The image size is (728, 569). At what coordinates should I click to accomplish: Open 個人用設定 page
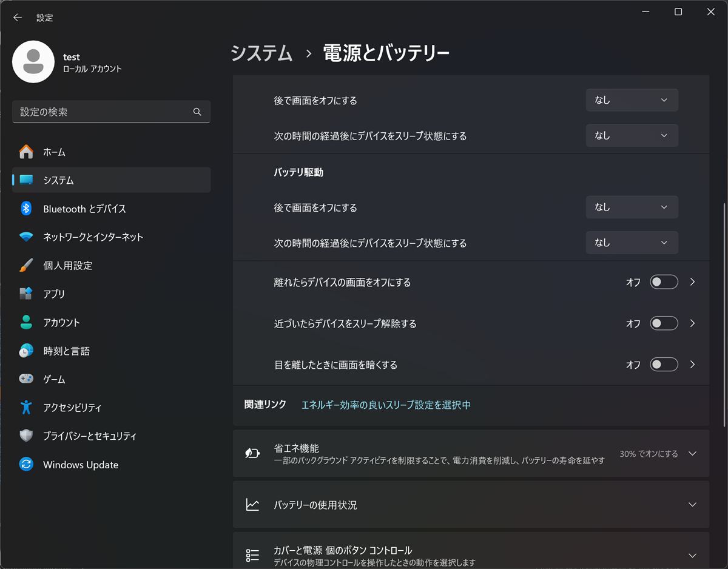[x=112, y=265]
